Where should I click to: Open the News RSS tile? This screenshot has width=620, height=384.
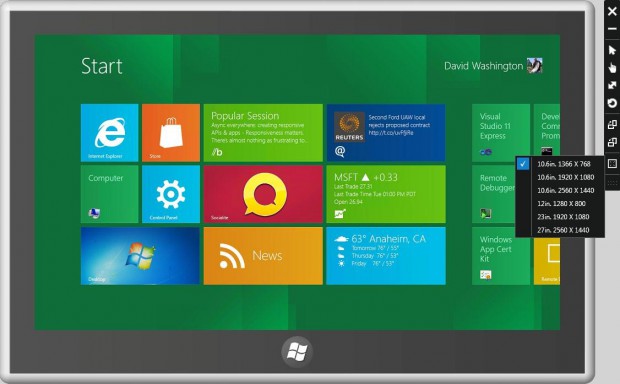(x=263, y=256)
